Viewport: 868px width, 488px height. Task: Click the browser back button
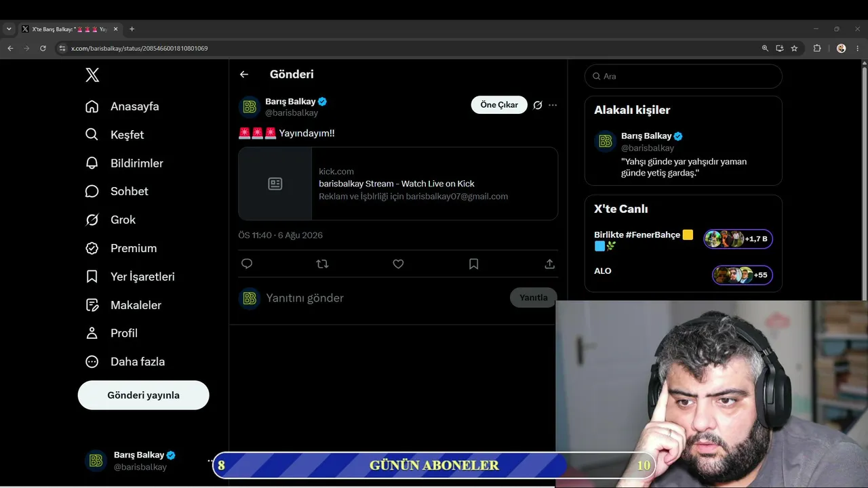(10, 48)
